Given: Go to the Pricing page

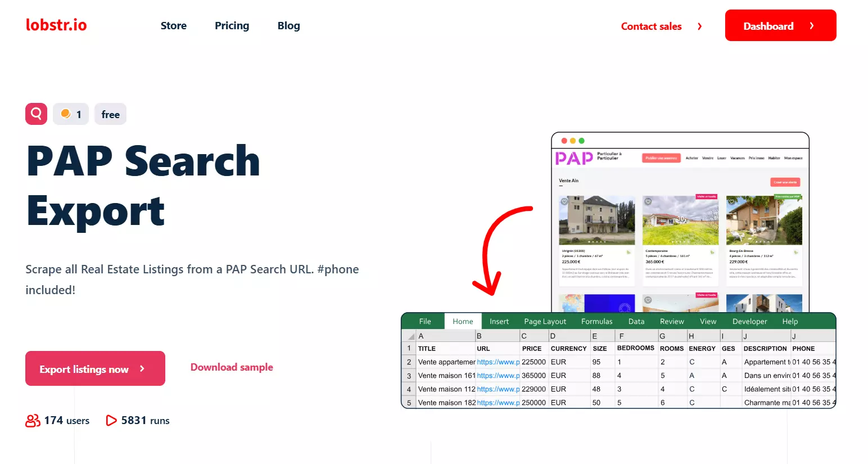Looking at the screenshot, I should (x=232, y=26).
